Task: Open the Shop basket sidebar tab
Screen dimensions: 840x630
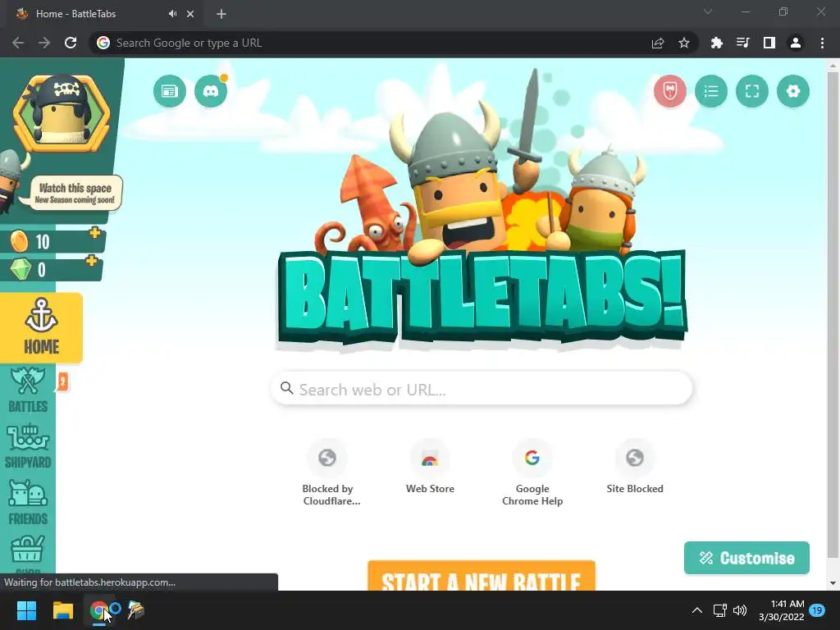Action: coord(28,555)
